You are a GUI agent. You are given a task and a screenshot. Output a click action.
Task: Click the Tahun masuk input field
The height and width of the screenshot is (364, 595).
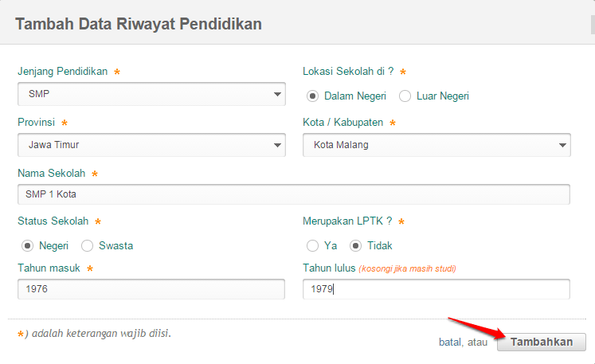(151, 289)
